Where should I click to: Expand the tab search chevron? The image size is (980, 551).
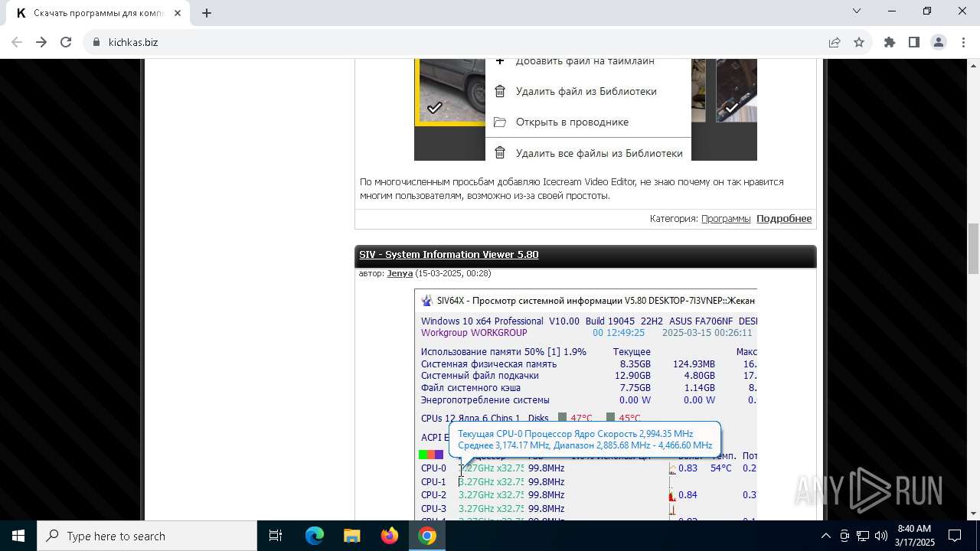pos(857,11)
